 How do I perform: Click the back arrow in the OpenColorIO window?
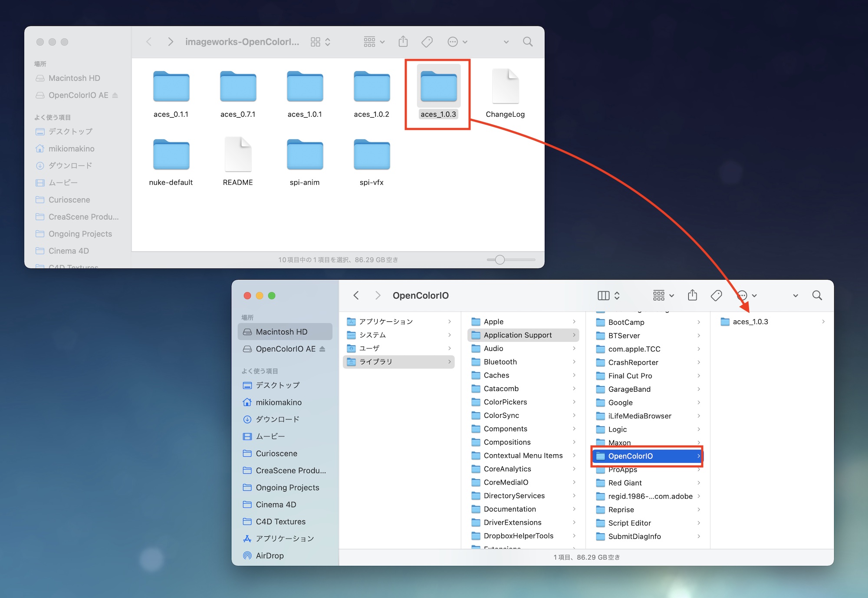coord(356,295)
